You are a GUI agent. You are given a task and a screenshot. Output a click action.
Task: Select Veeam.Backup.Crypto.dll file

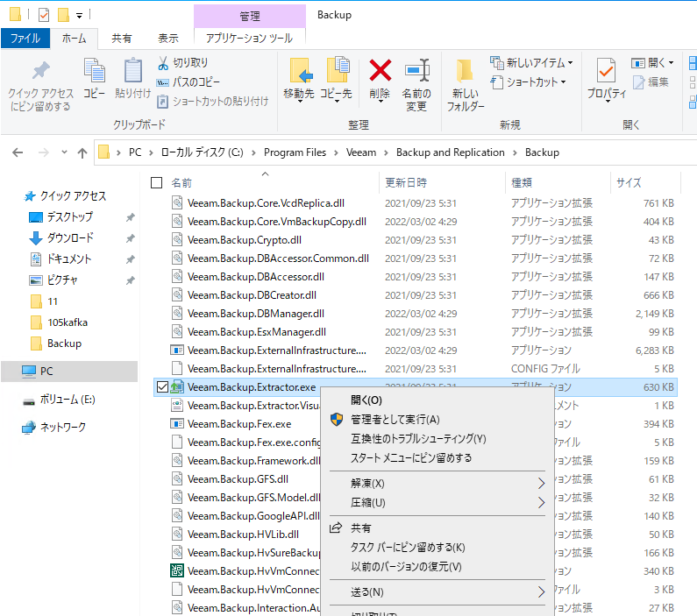pyautogui.click(x=244, y=240)
